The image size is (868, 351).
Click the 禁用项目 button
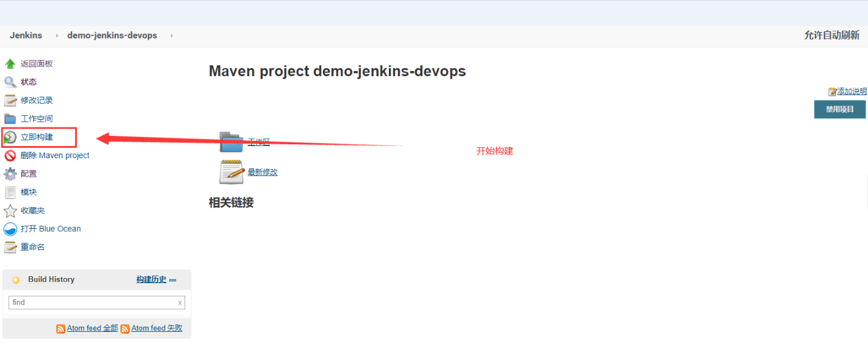(840, 110)
